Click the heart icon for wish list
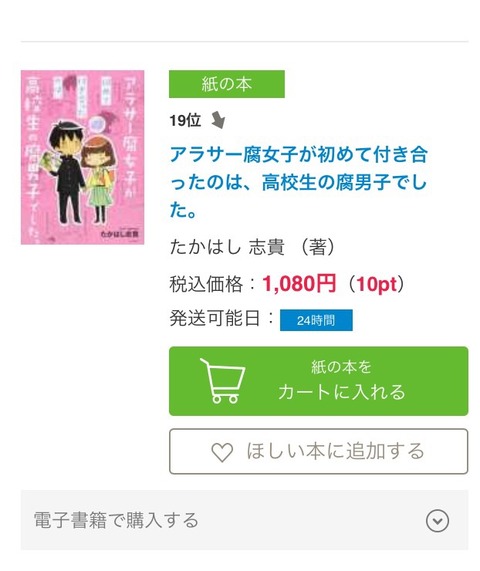 222,452
